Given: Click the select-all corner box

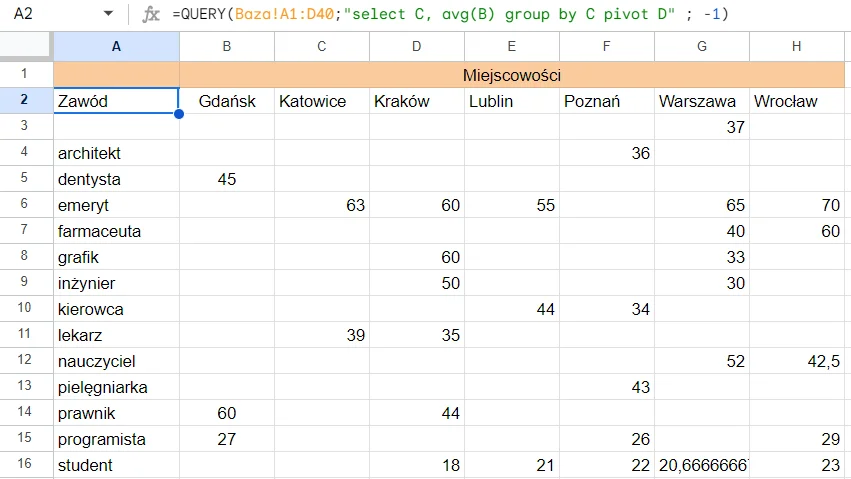Looking at the screenshot, I should 26,46.
